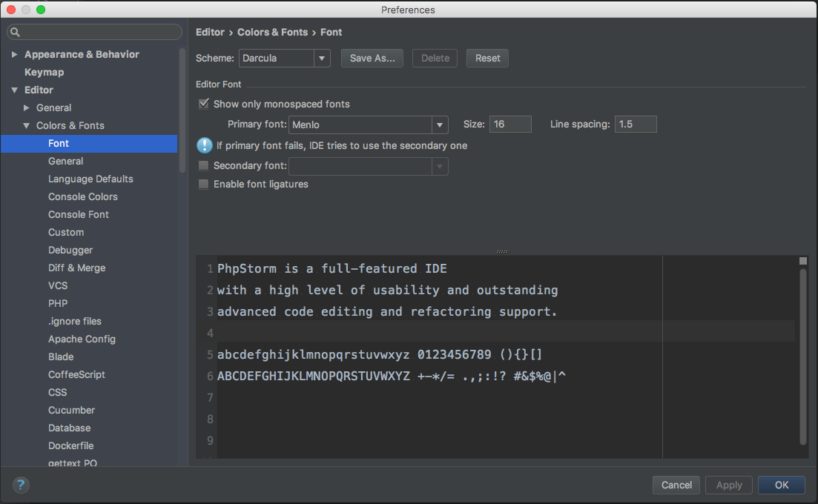Select Keymap in settings tree
Viewport: 818px width, 504px height.
coord(44,72)
